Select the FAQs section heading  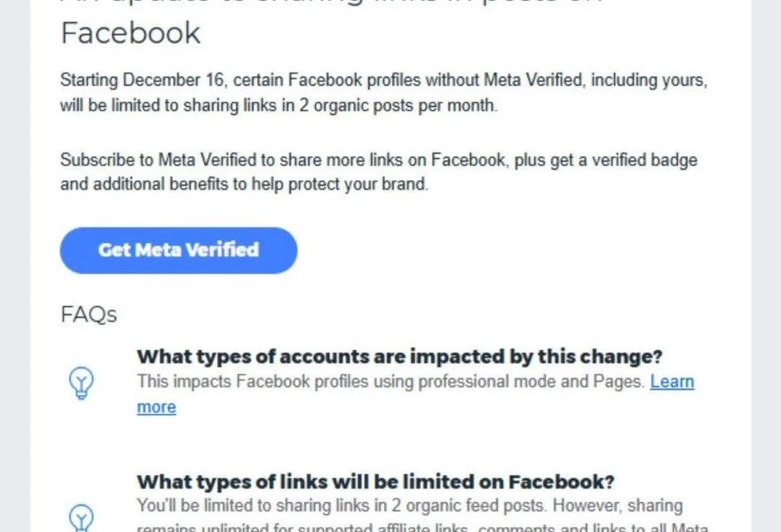[89, 315]
